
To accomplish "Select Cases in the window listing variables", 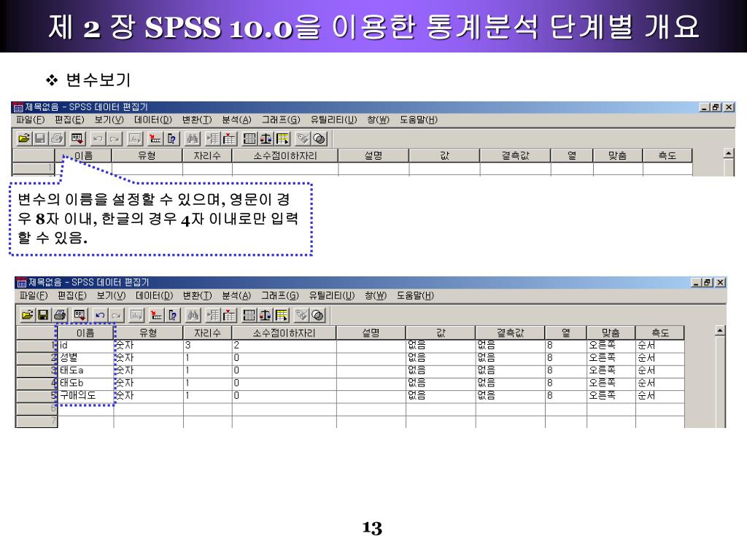I will (282, 315).
